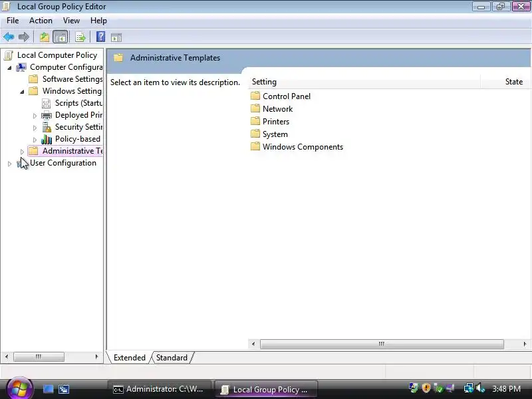This screenshot has width=532, height=399.
Task: Open the Windows Start orb
Action: click(19, 388)
